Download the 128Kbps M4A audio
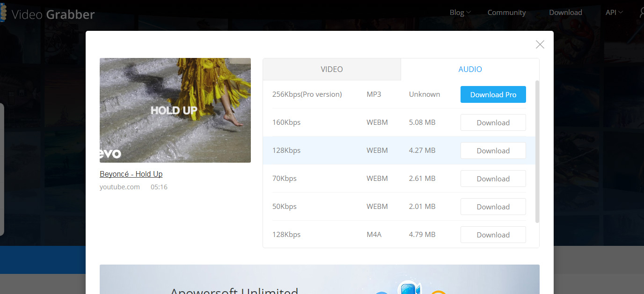 (493, 234)
